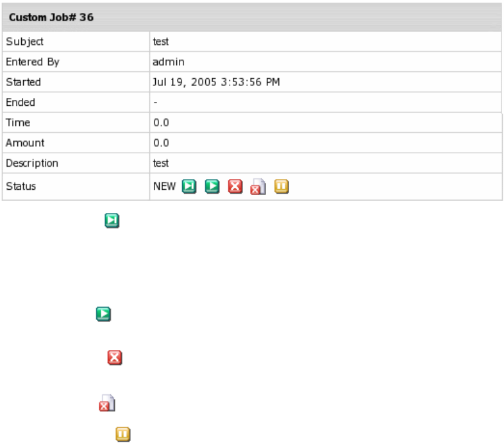Click the red X cancel icon in Status row
The image size is (504, 445).
[235, 187]
